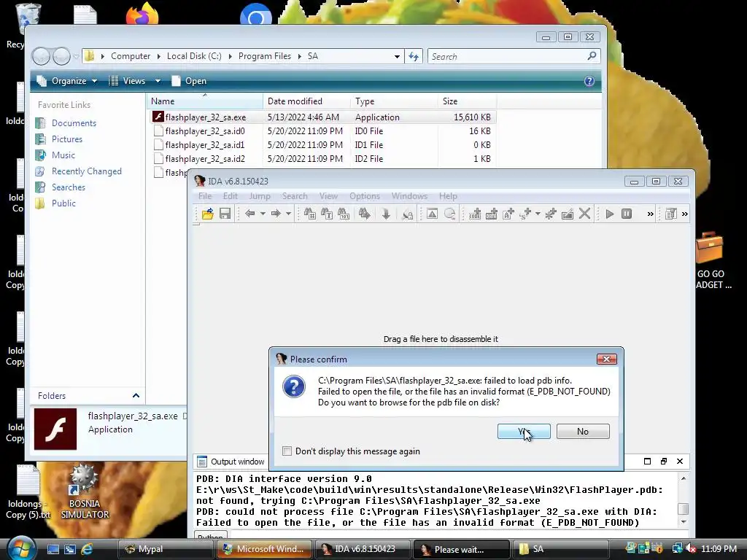This screenshot has height=560, width=747.
Task: Click IDA's search text binoculars icon
Action: pos(327,214)
